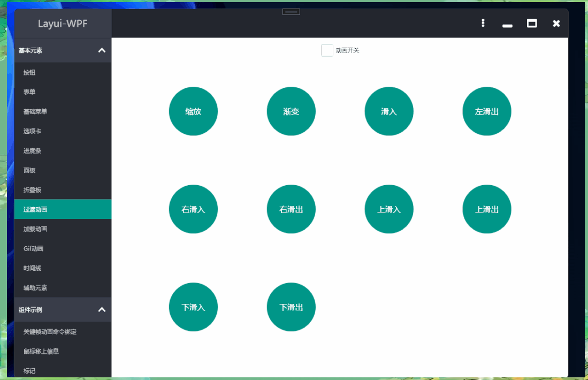The width and height of the screenshot is (588, 380).
Task: Click the Layui-WPF logo title
Action: pyautogui.click(x=63, y=24)
